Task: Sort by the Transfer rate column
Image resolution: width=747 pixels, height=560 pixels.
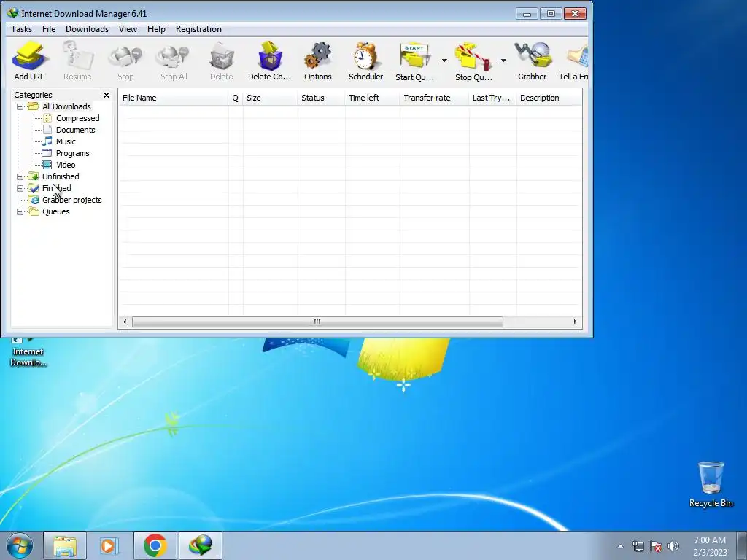Action: pos(435,98)
